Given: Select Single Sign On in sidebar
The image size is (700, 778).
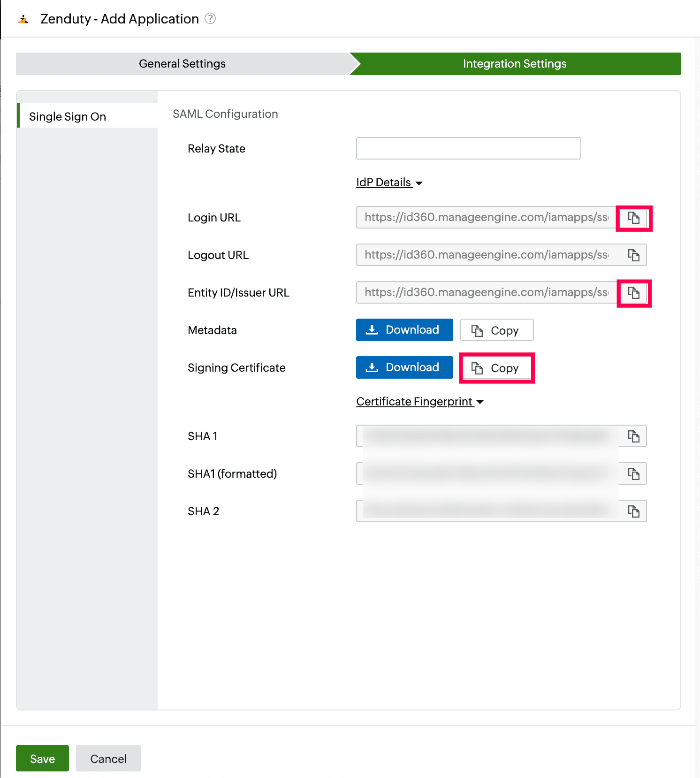Looking at the screenshot, I should (x=87, y=116).
